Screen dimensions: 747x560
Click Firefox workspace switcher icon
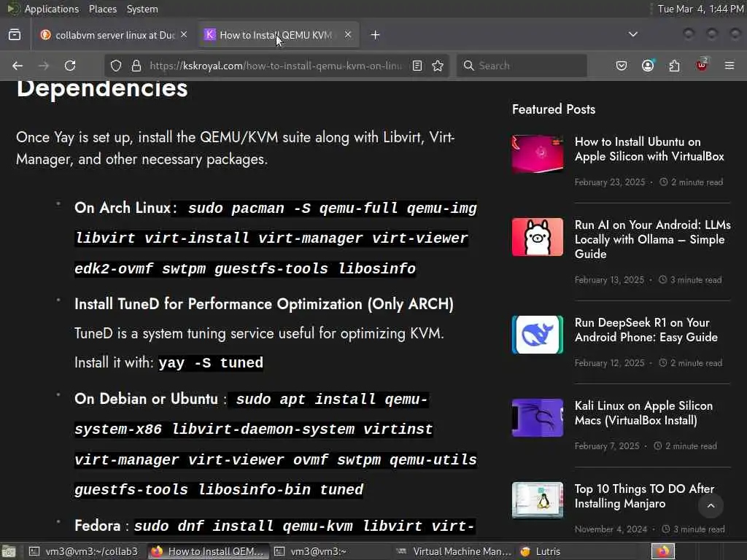(x=662, y=551)
